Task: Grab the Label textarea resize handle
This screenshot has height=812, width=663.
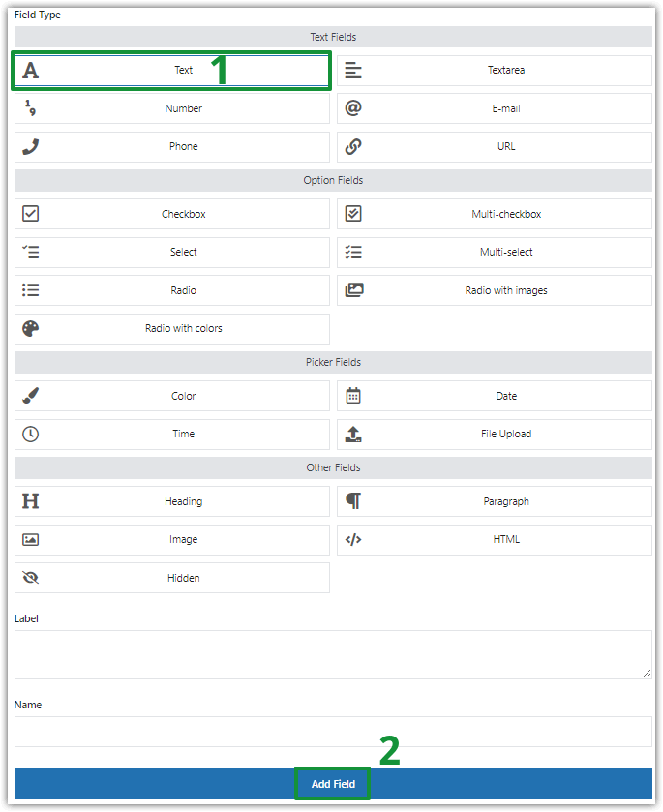Action: [647, 674]
